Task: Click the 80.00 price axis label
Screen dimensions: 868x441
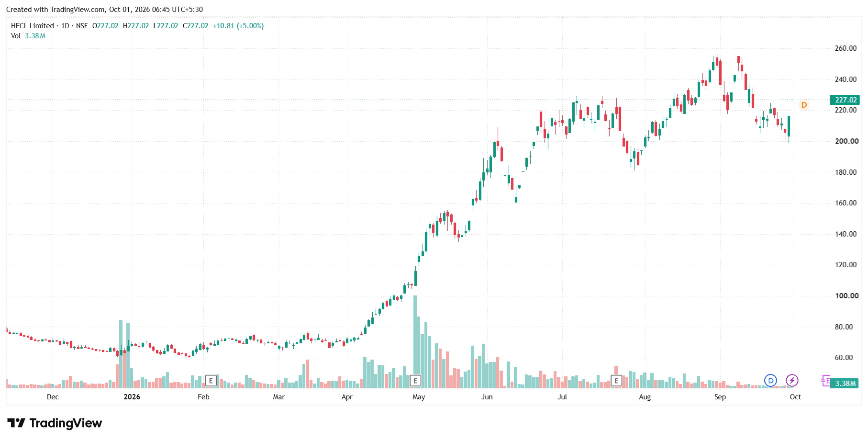Action: (844, 327)
